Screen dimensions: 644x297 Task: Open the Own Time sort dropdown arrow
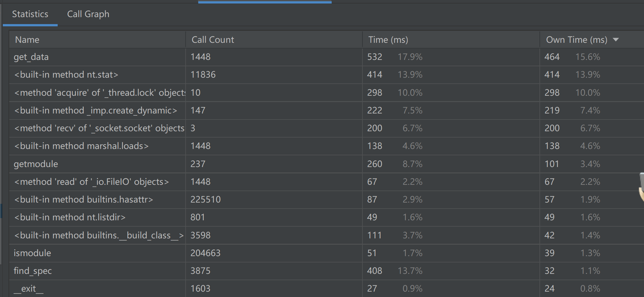[x=616, y=40]
